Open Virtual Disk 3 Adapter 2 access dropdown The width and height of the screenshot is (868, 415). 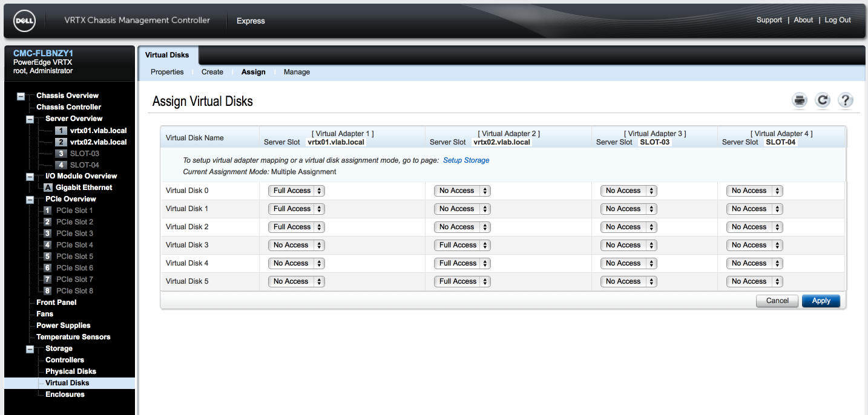(462, 245)
